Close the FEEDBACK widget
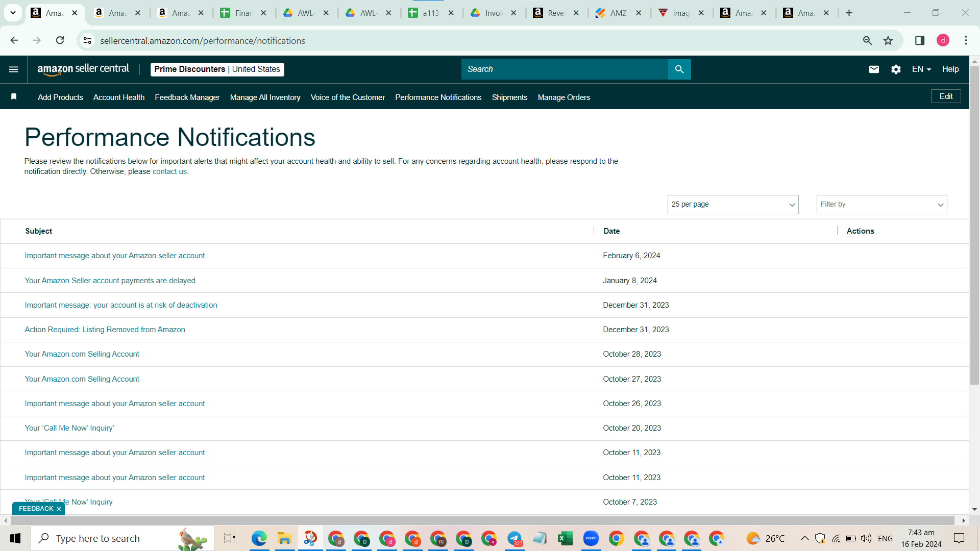Image resolution: width=980 pixels, height=551 pixels. tap(59, 509)
